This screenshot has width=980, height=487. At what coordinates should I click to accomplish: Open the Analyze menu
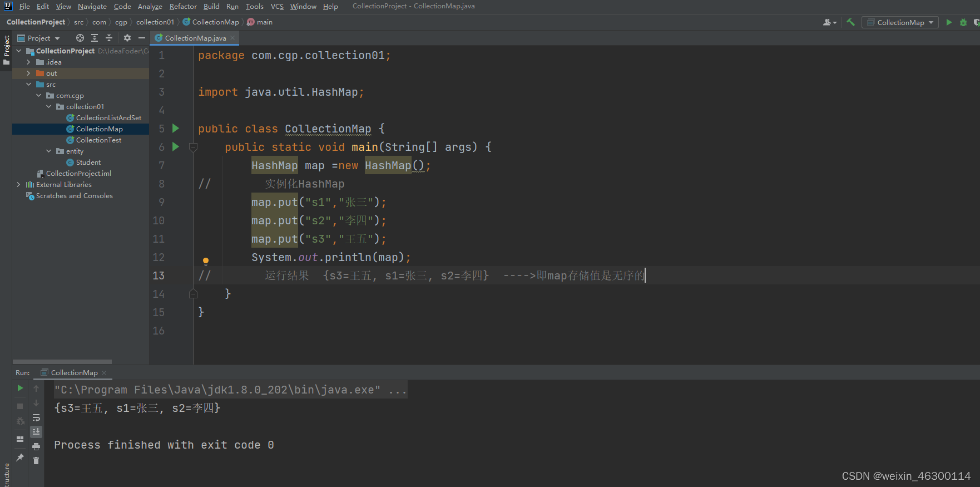150,7
